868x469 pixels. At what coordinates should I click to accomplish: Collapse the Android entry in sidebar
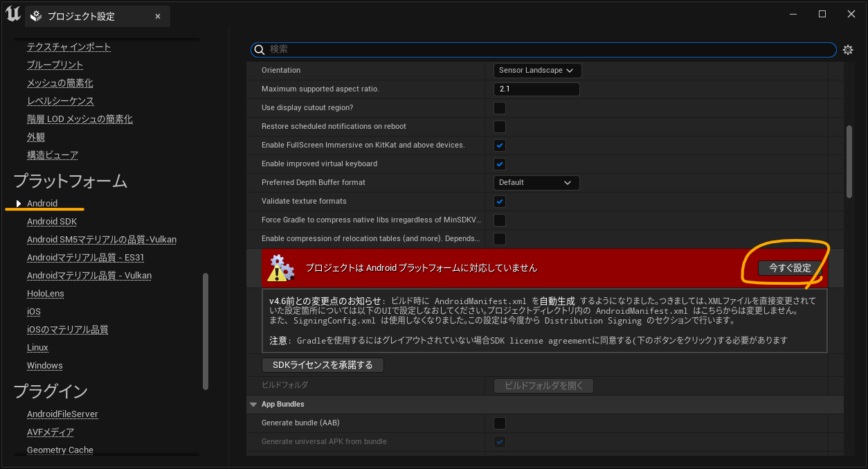pos(17,203)
